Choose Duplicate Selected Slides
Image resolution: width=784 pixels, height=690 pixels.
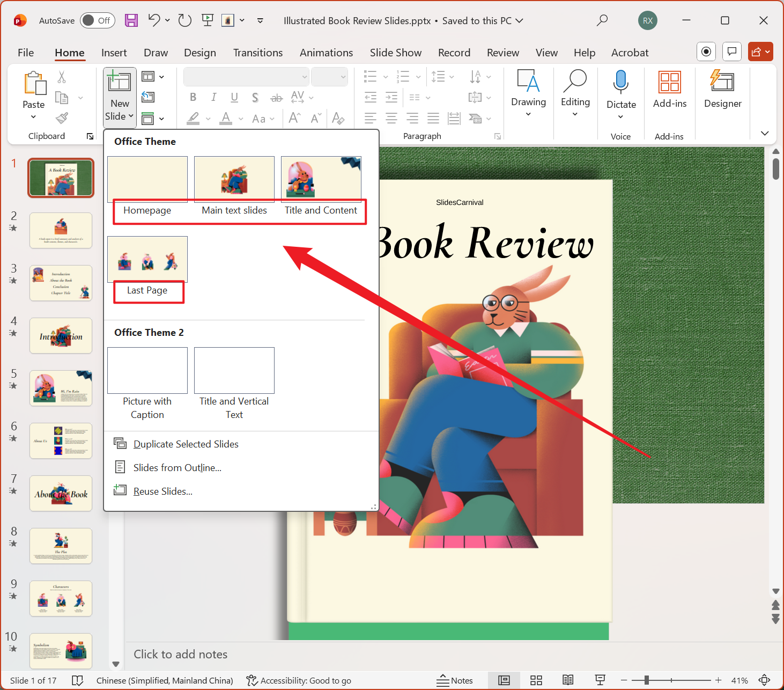point(186,444)
